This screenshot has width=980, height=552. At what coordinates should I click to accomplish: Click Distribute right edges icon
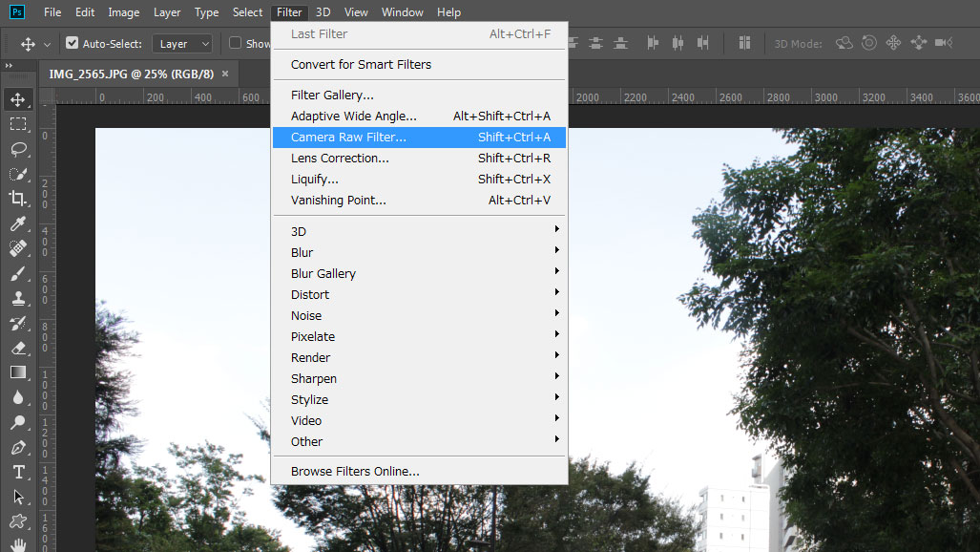point(703,43)
